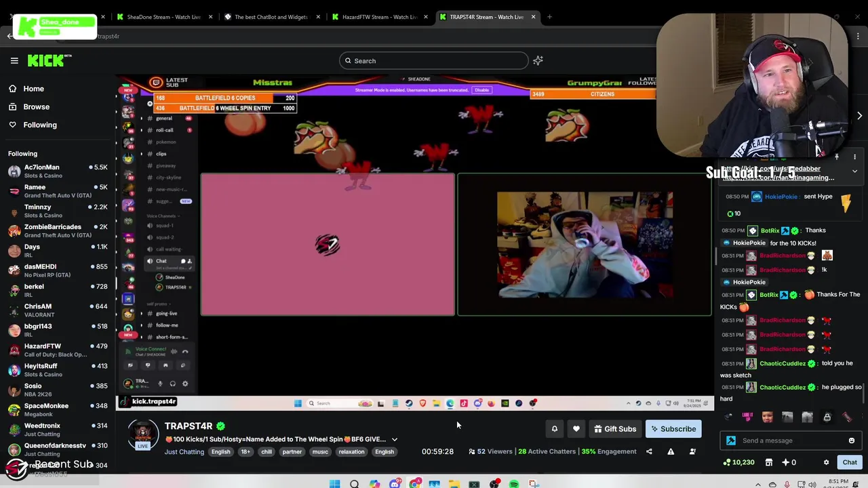Expand the collapsed chat side arrow
This screenshot has height=488, width=868.
(x=859, y=116)
